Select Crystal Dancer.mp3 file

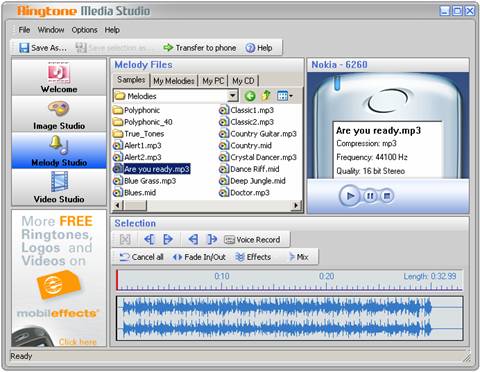point(258,157)
